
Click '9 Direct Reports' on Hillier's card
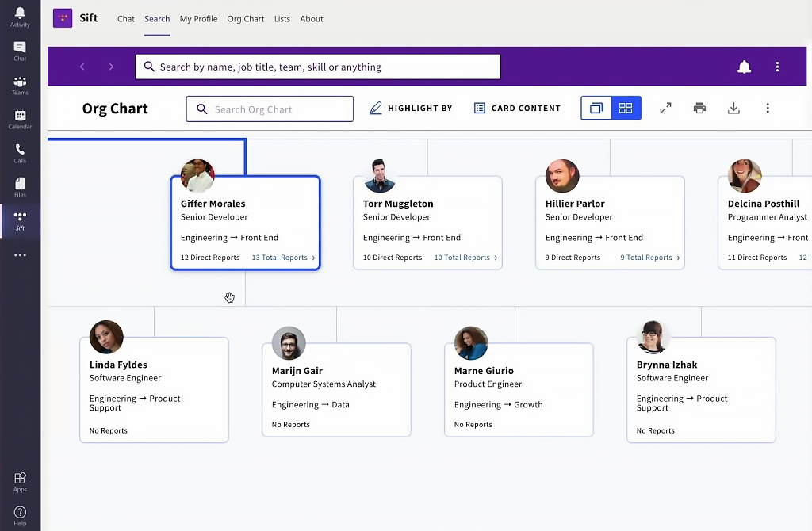point(573,258)
